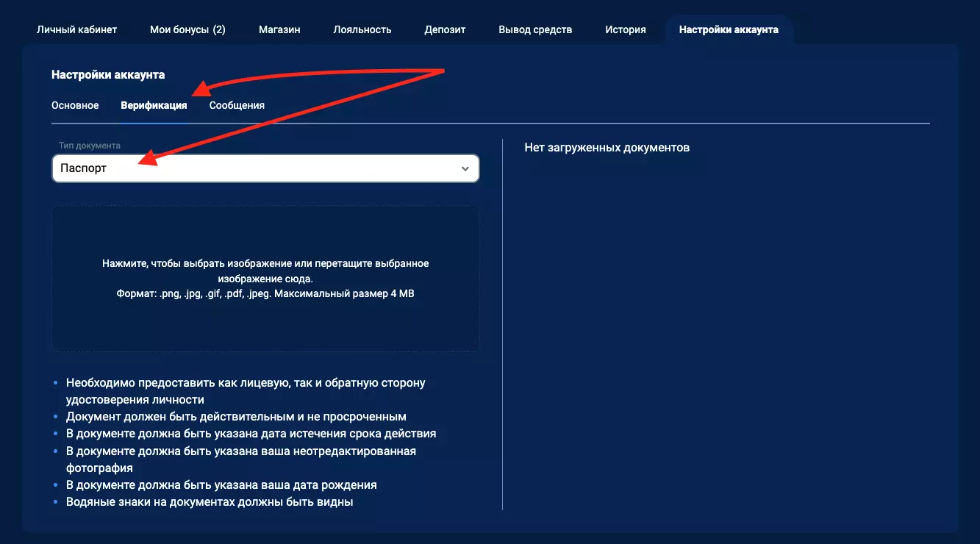
Task: Open the Мои бонусы (2) tab
Action: coord(187,29)
